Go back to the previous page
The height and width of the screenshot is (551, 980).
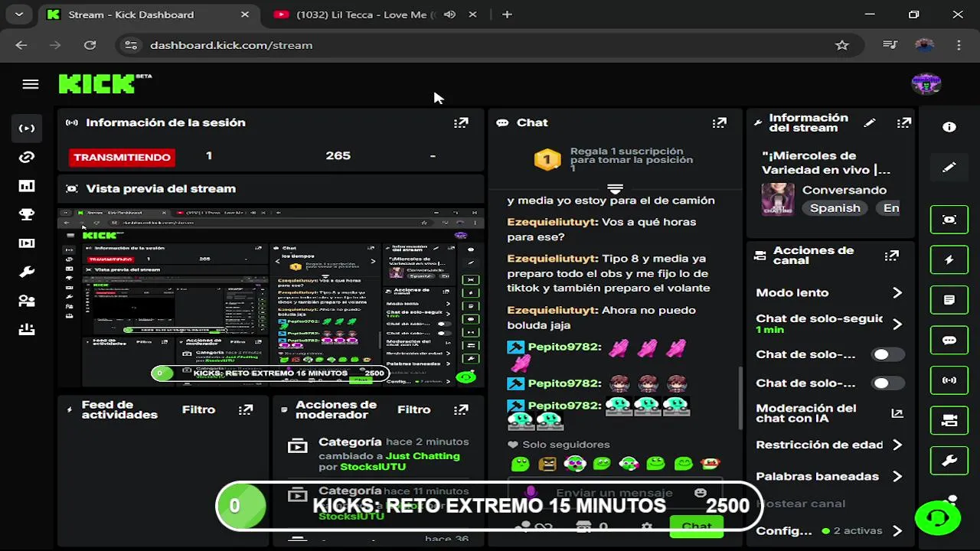(21, 45)
